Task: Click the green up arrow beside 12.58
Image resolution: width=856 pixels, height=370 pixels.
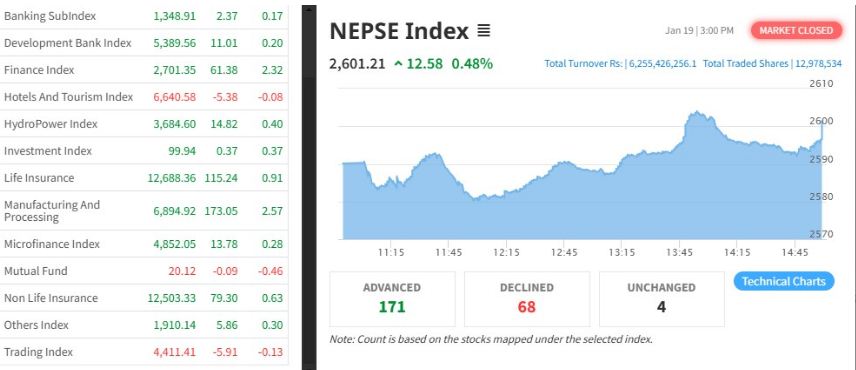Action: pyautogui.click(x=398, y=64)
